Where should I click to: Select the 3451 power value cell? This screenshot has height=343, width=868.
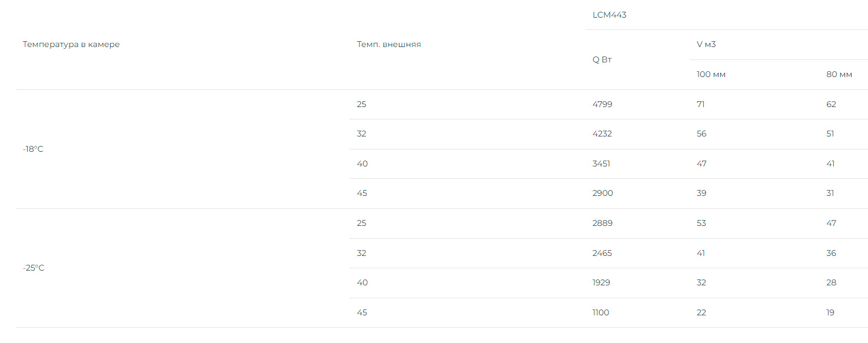[601, 164]
